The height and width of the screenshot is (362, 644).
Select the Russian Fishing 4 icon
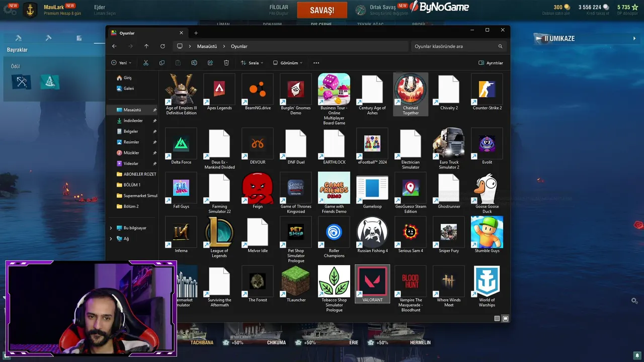[x=372, y=232]
